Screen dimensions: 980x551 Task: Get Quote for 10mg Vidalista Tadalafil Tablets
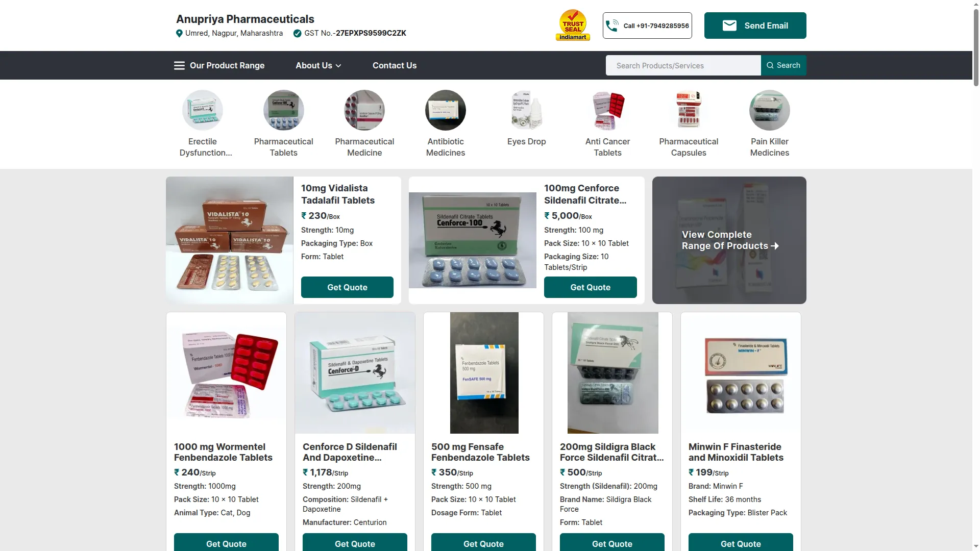coord(347,287)
